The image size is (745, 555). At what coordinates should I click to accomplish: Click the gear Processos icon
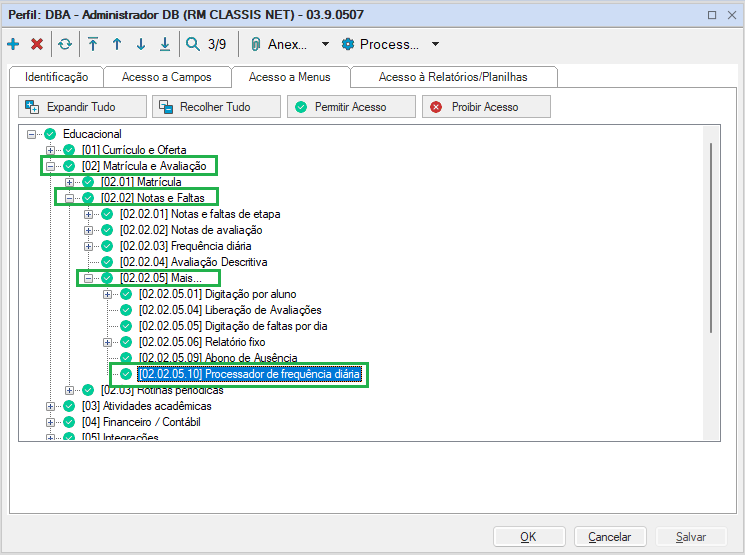[x=348, y=44]
